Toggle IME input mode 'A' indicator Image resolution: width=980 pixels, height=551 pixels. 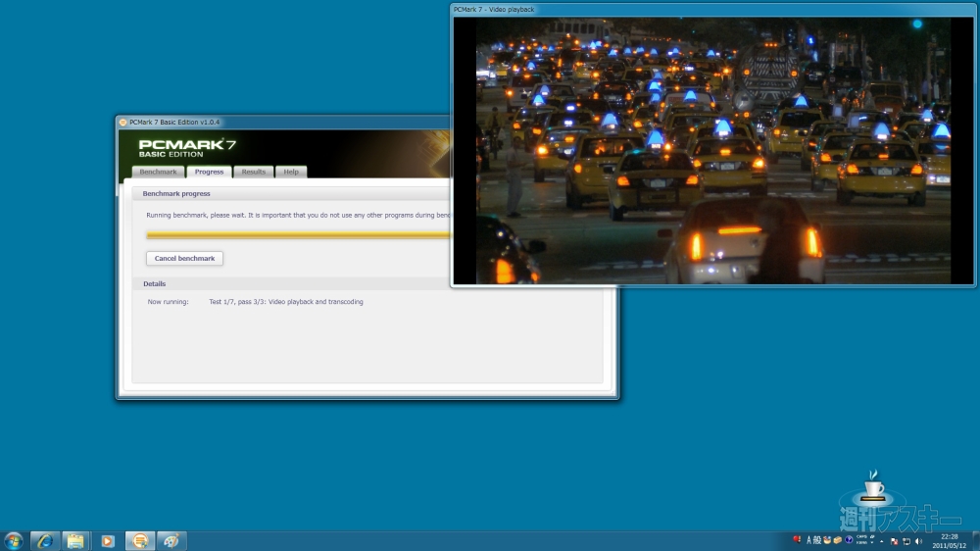(x=808, y=540)
